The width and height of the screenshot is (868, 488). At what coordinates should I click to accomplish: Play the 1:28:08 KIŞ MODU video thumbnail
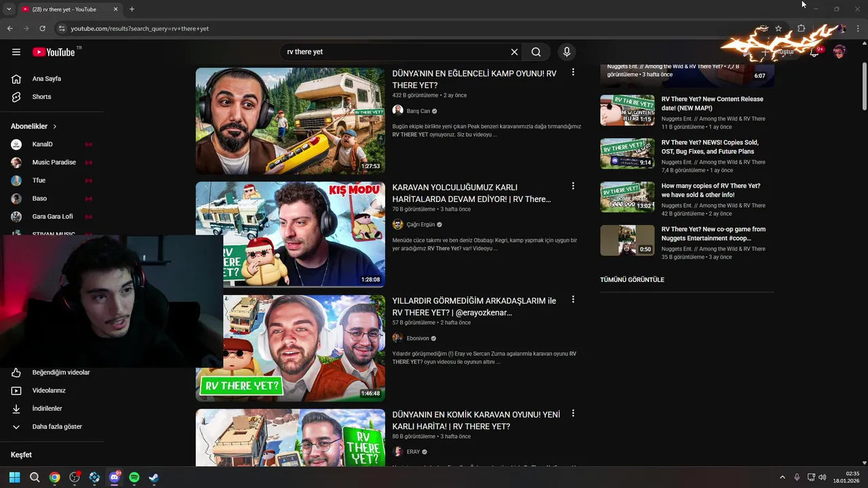click(290, 235)
